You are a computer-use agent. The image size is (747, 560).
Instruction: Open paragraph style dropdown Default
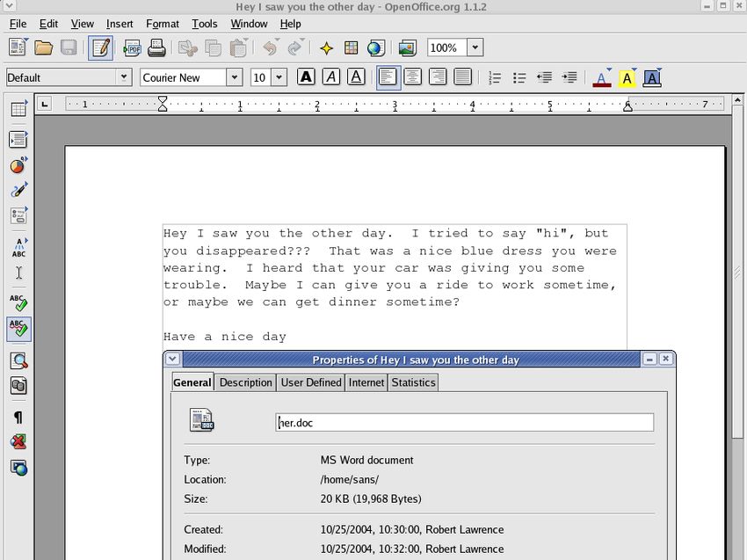pos(123,77)
